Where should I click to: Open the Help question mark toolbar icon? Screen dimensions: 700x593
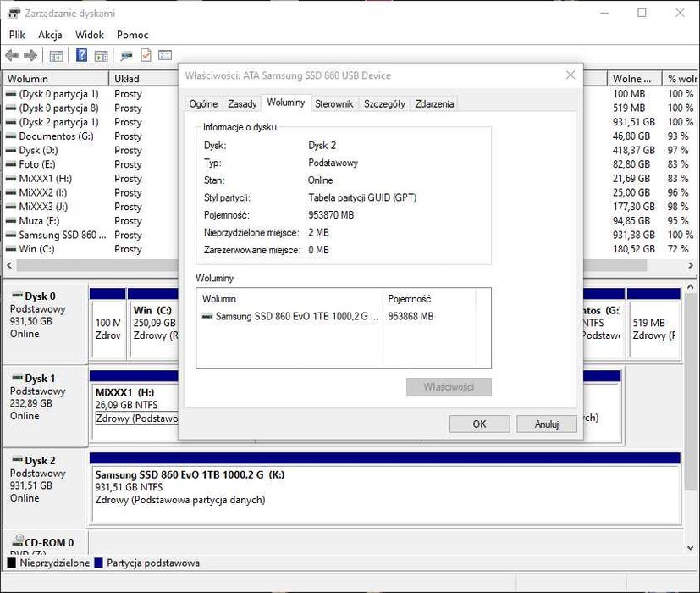pos(82,55)
